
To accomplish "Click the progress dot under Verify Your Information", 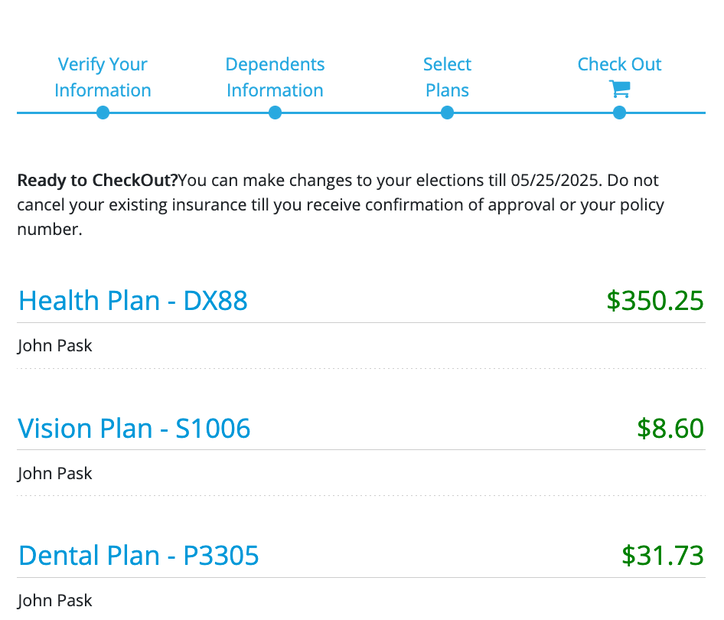I will point(103,113).
